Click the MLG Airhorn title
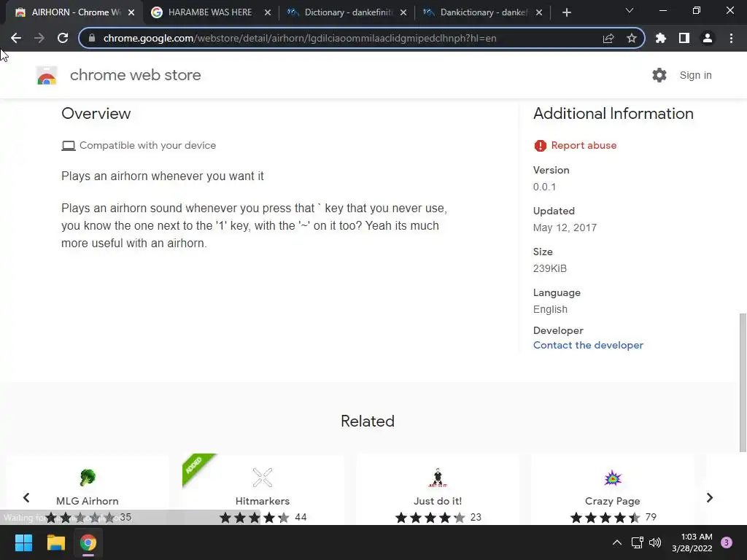Screen dimensions: 747x560 click(88, 501)
